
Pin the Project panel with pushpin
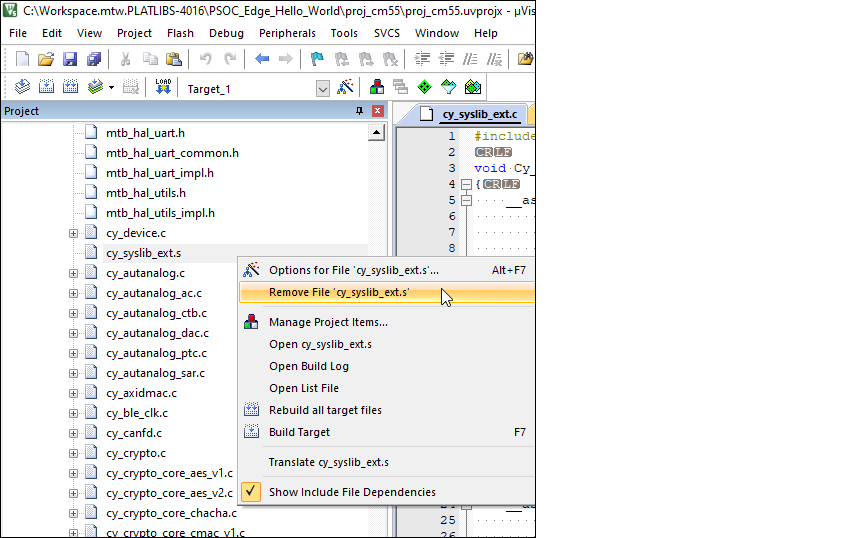[360, 111]
